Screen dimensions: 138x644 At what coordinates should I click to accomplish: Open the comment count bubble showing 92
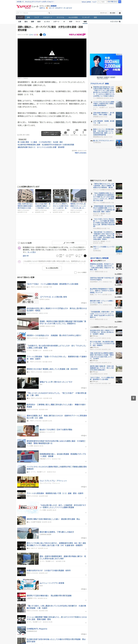coord(31,35)
